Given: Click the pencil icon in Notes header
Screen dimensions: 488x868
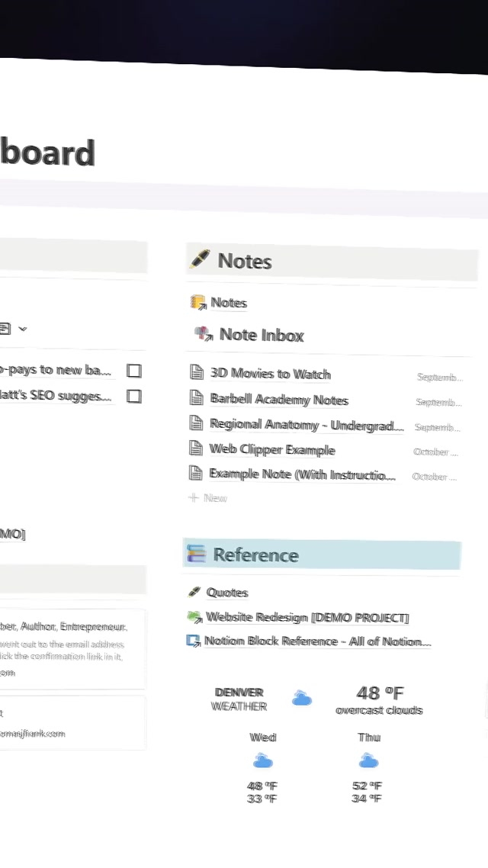Looking at the screenshot, I should click(x=198, y=259).
